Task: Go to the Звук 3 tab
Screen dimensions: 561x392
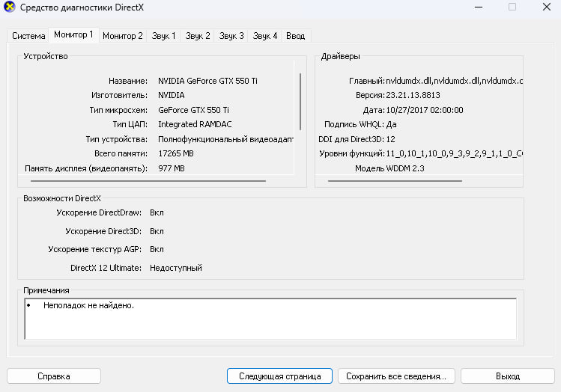Action: pos(231,36)
